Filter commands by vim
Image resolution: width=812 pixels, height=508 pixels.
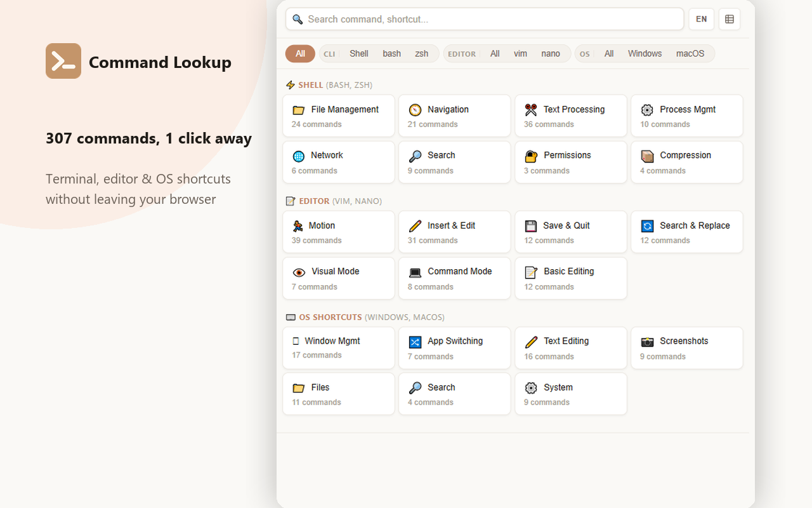pos(520,53)
